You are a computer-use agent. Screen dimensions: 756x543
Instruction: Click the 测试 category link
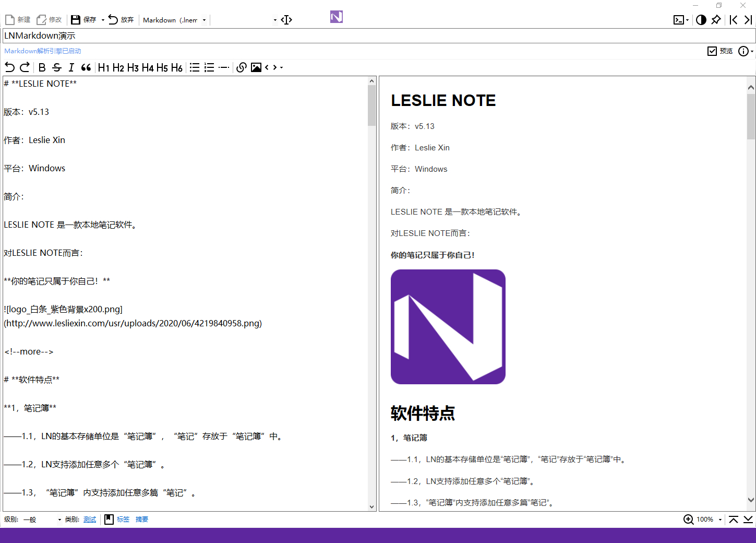[90, 520]
